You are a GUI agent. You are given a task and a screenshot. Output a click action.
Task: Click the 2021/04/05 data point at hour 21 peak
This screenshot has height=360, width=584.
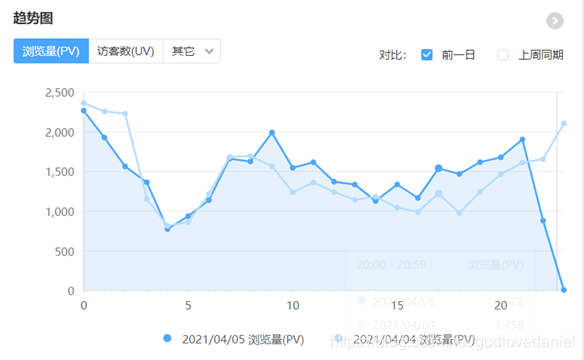click(x=522, y=140)
